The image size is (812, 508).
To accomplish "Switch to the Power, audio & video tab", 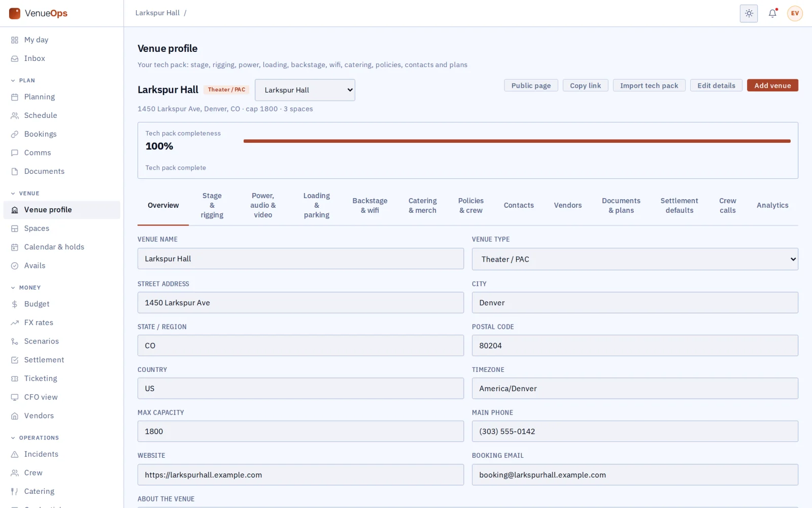I will click(263, 205).
